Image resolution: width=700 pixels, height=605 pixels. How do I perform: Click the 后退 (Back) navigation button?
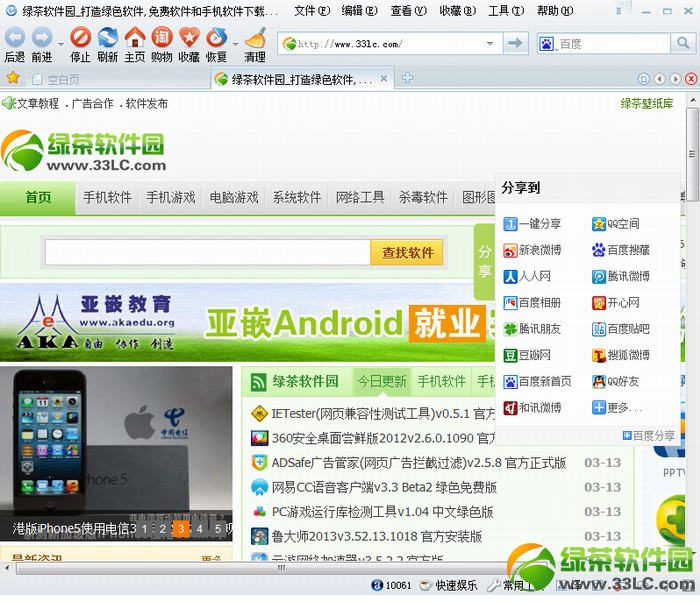point(14,44)
